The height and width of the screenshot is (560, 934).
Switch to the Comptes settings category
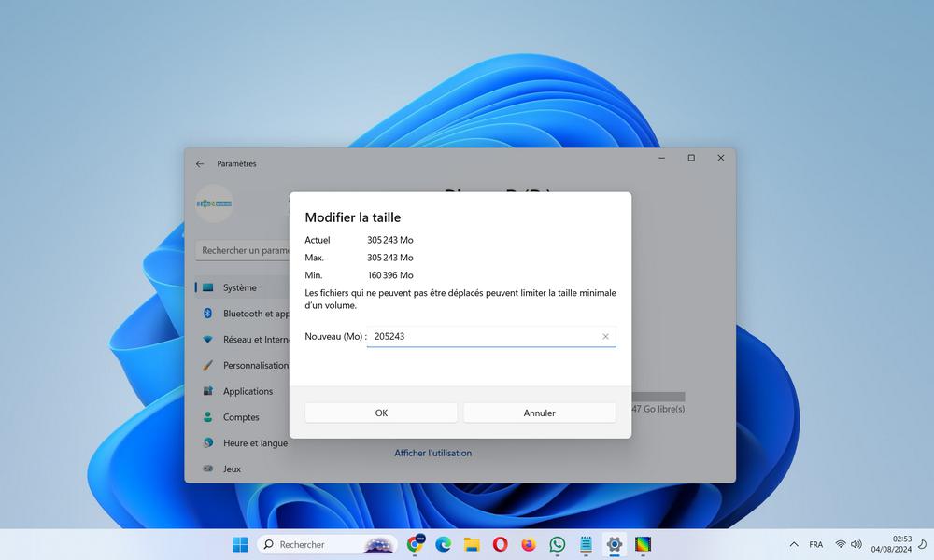point(241,417)
